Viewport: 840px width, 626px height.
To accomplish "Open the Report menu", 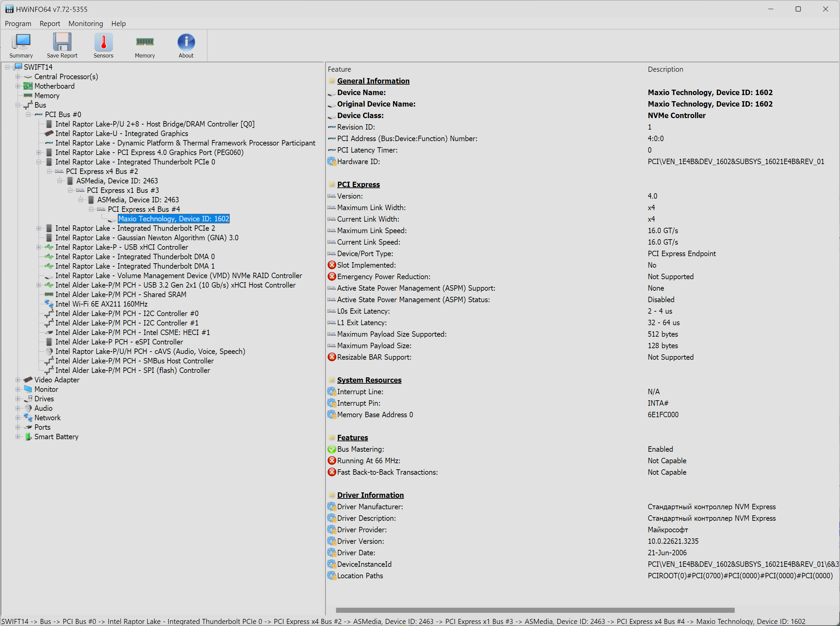I will 50,23.
